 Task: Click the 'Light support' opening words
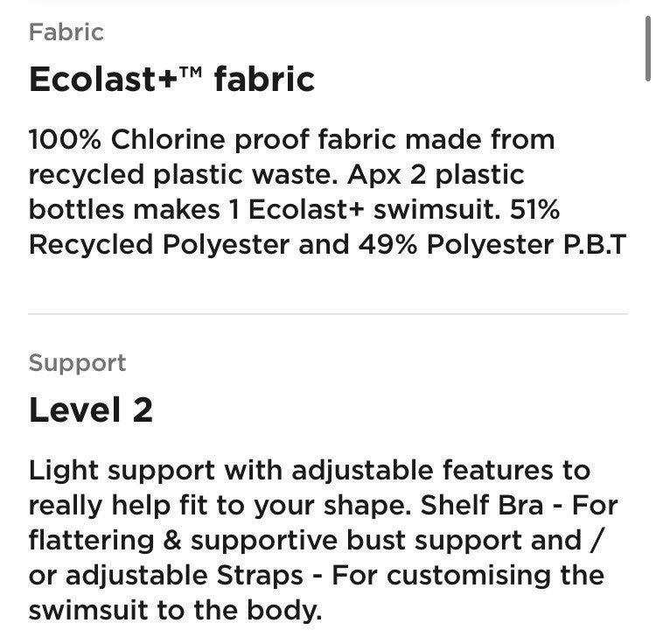tap(122, 471)
